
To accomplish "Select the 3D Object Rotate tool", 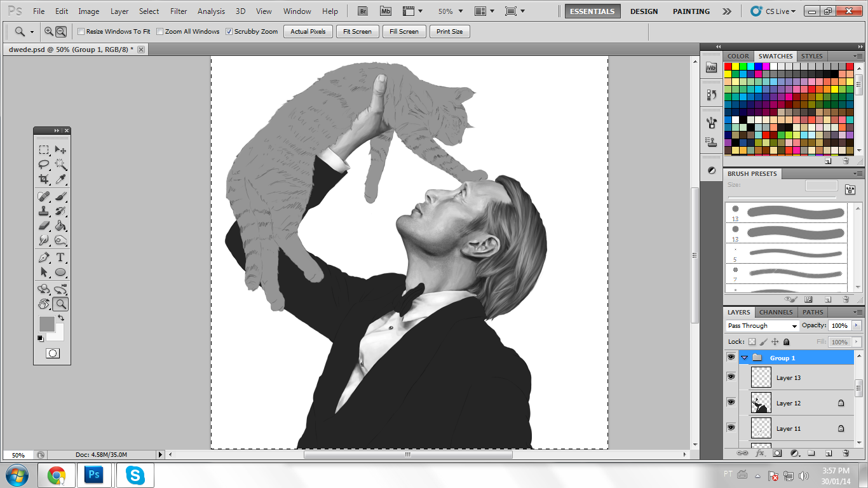I will (44, 289).
